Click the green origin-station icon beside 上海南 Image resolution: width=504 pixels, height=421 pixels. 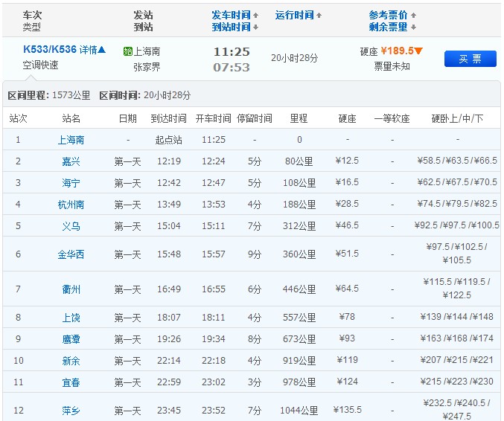pos(127,52)
